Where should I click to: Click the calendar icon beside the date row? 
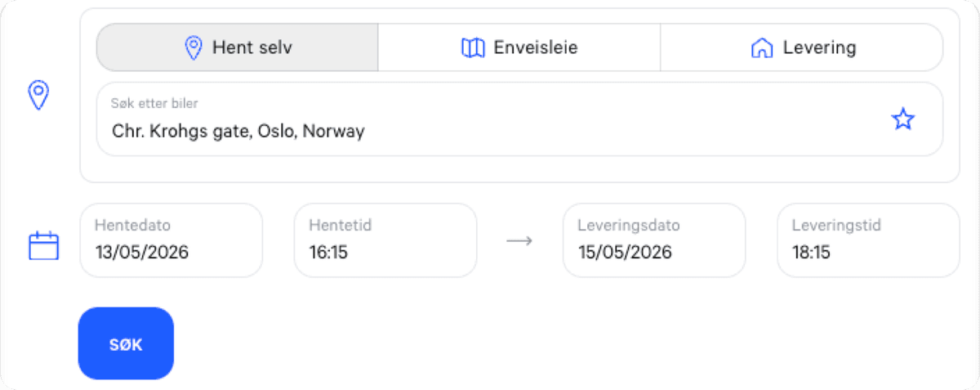coord(44,245)
